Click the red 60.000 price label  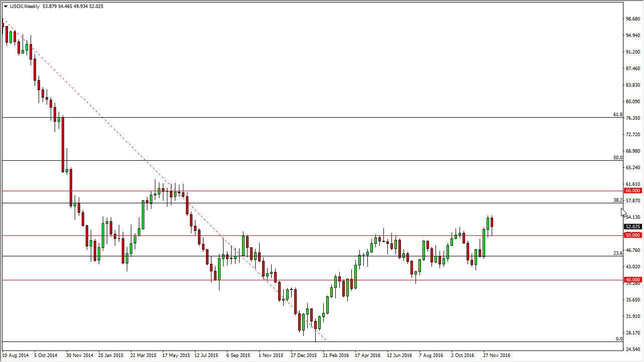pyautogui.click(x=632, y=191)
